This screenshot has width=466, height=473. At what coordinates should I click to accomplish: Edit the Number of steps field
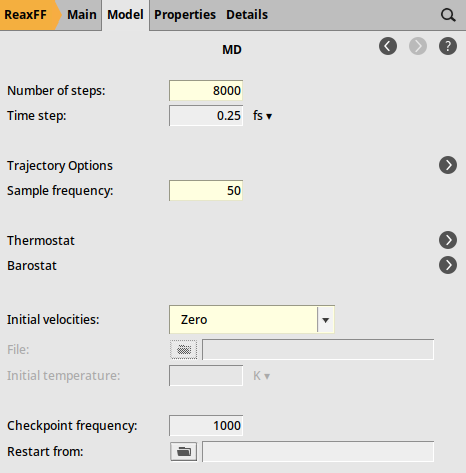[x=206, y=90]
